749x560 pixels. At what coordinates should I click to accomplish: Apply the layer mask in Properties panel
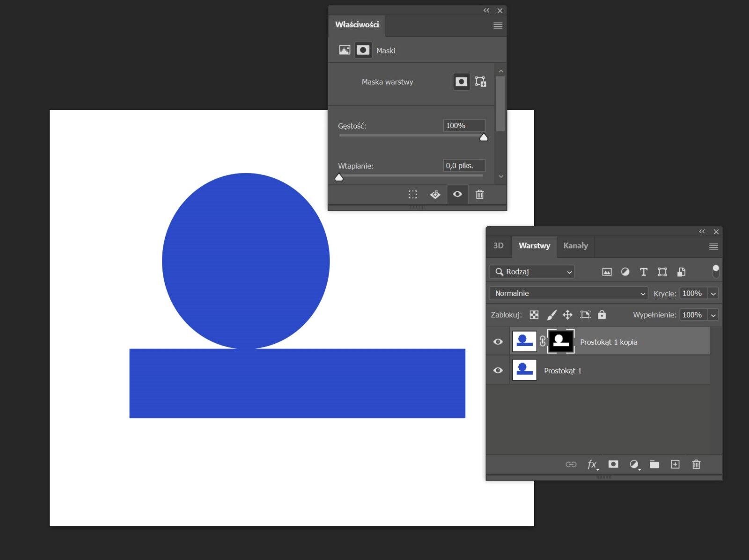[x=435, y=194]
